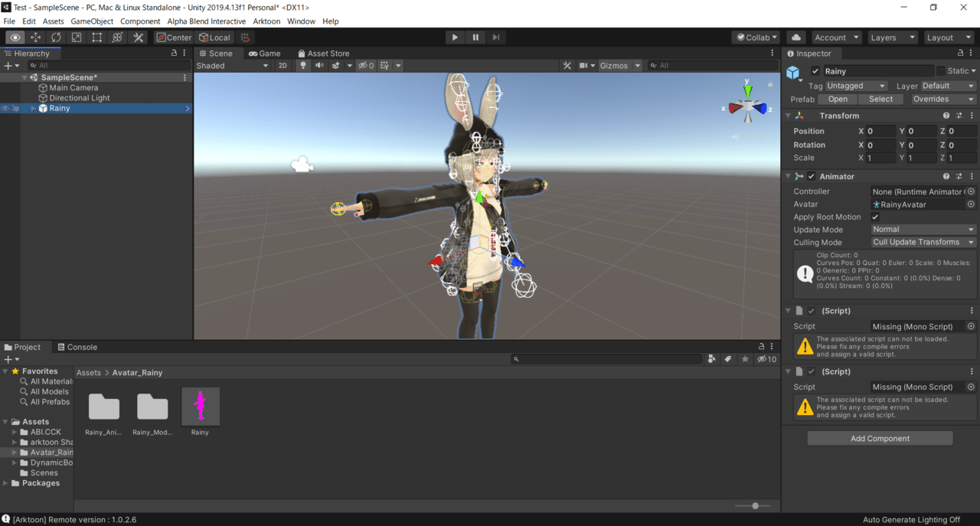Click the Hierarchy search field
980x526 pixels.
(107, 66)
